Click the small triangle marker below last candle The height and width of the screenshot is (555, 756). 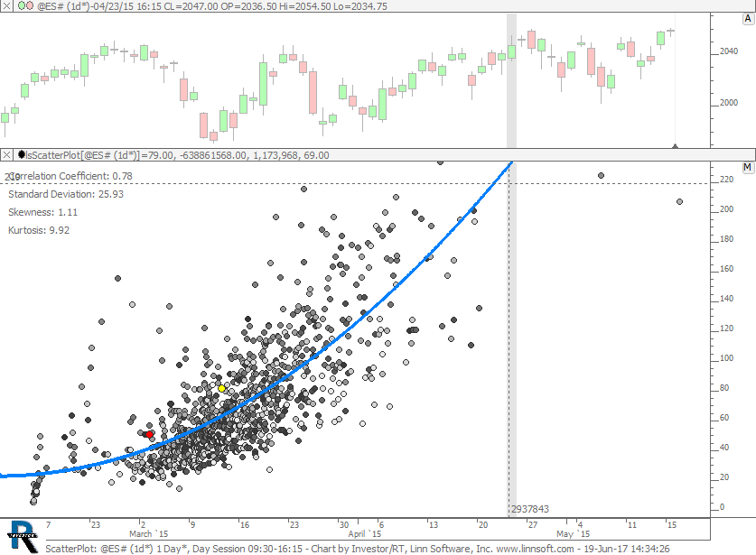675,144
